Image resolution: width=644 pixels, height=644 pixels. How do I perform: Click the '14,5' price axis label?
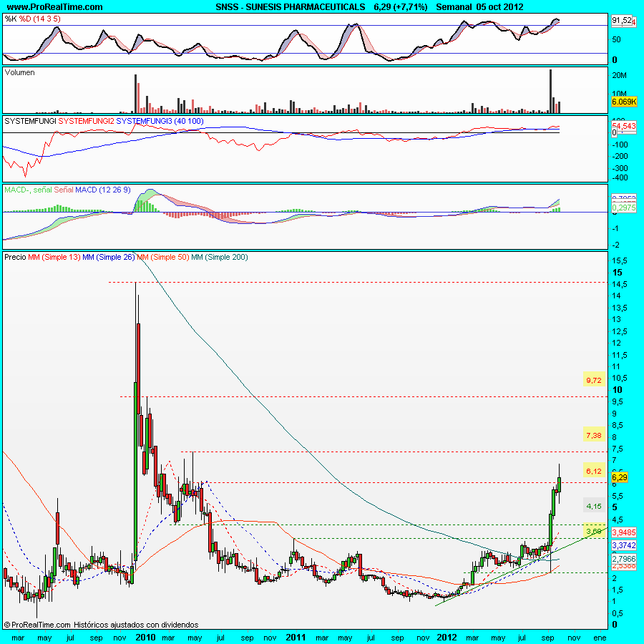pyautogui.click(x=620, y=284)
